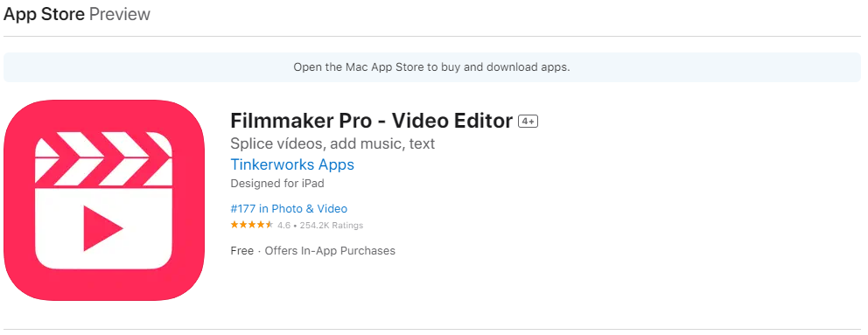
Task: Click the white clapperboard body of the icon
Action: 103,227
